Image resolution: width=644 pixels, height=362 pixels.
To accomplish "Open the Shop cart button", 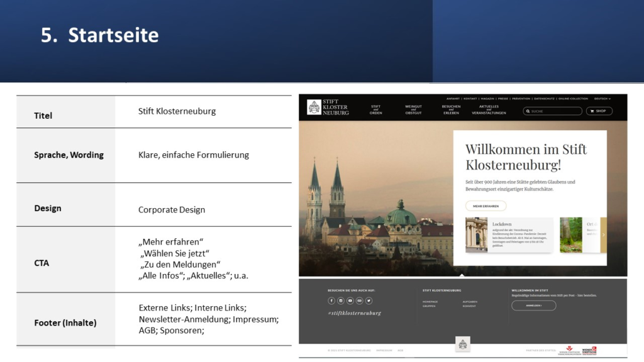I will (599, 111).
